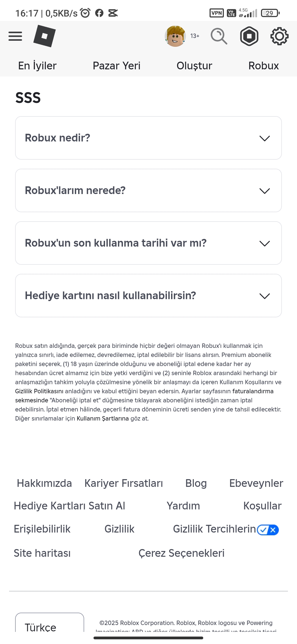Toggle the Gizlilik Tercihlerin privacy switch icon
Image resolution: width=297 pixels, height=644 pixels.
pos(268,530)
